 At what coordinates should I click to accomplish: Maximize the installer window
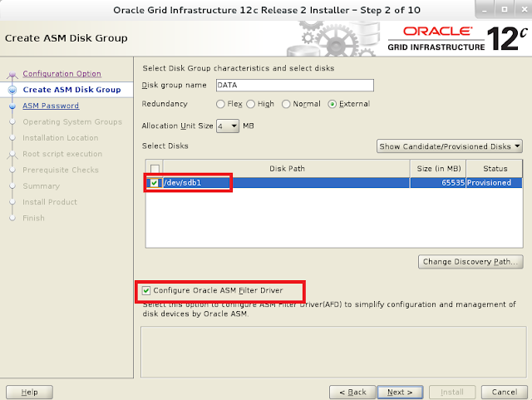pos(505,10)
